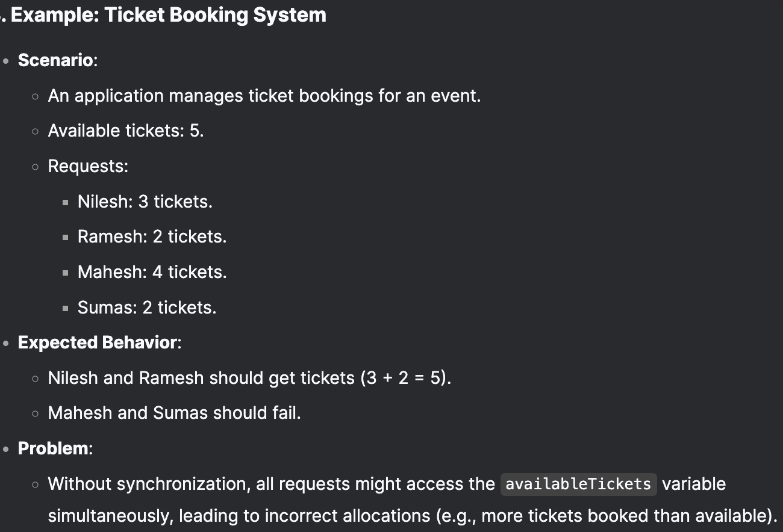Click the "Nilesh: 3 tickets." list item
783x532 pixels.
145,202
